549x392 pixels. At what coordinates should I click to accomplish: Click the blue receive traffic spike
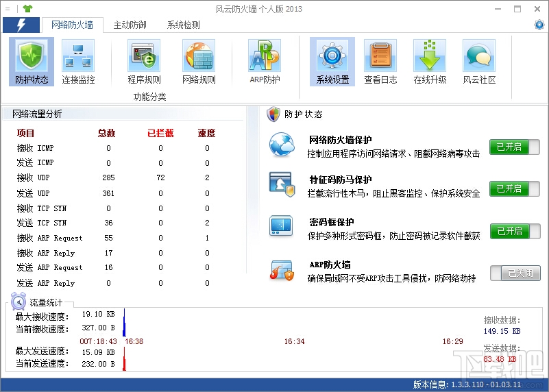124,322
